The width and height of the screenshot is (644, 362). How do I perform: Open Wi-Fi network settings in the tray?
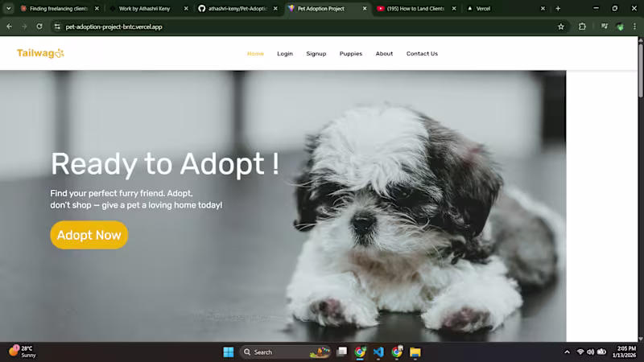pos(580,352)
